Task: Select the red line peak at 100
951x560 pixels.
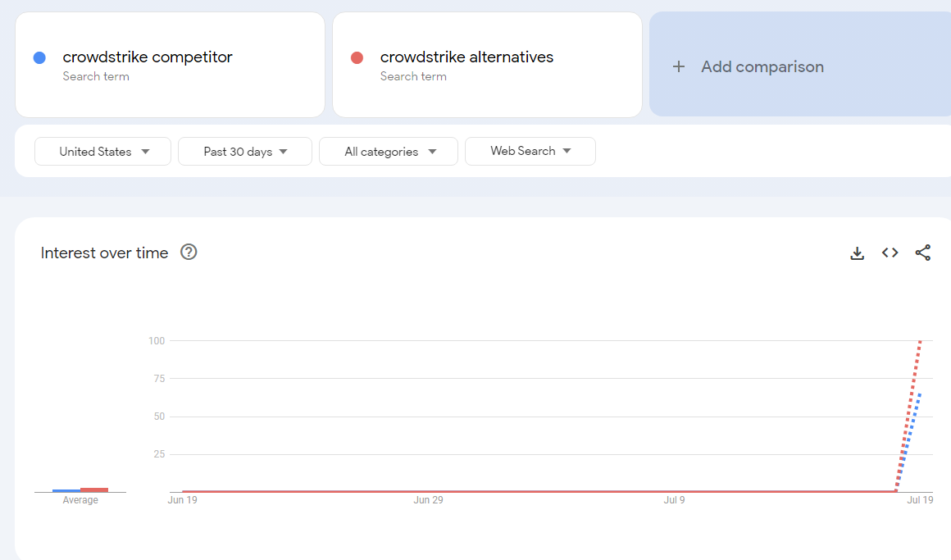Action: coord(920,341)
